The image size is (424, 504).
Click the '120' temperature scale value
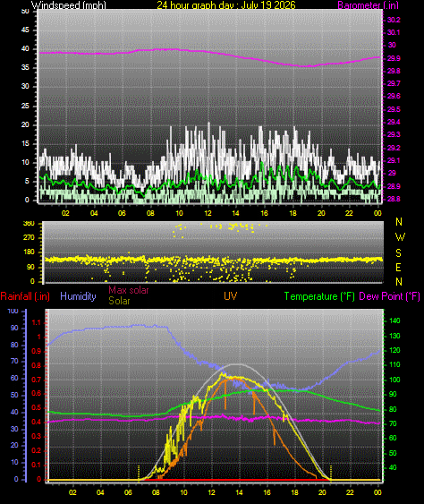(394, 350)
